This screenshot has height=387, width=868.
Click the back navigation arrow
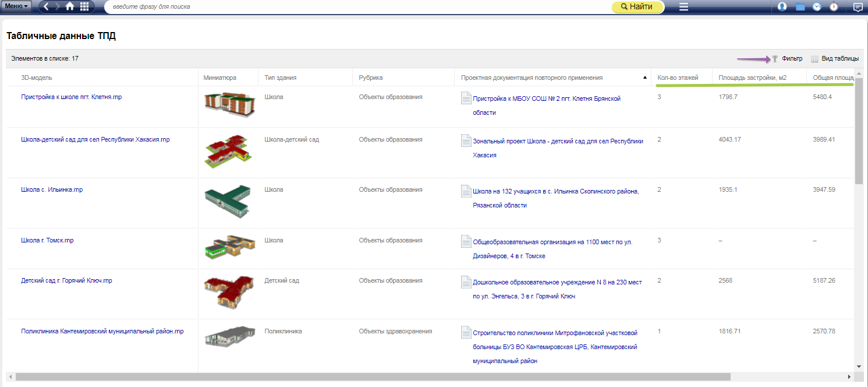tap(47, 6)
